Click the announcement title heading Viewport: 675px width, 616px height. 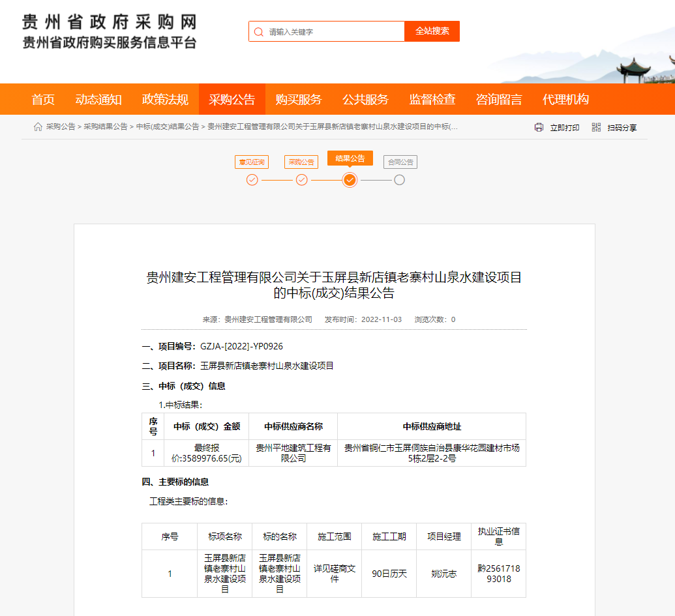click(x=334, y=285)
